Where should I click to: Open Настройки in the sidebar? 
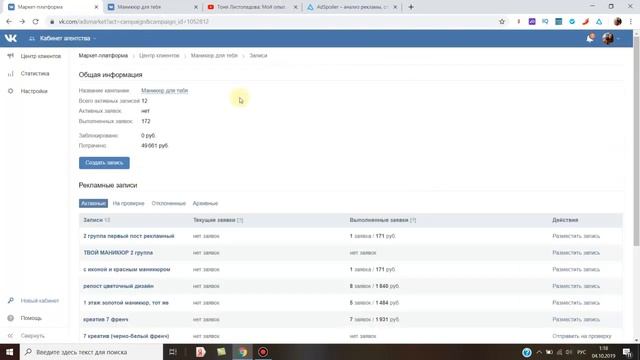28,91
